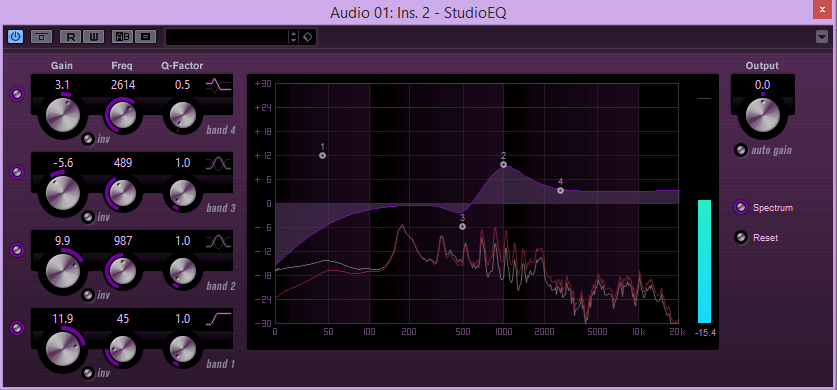Toggle band 1 inv button

[x=88, y=373]
